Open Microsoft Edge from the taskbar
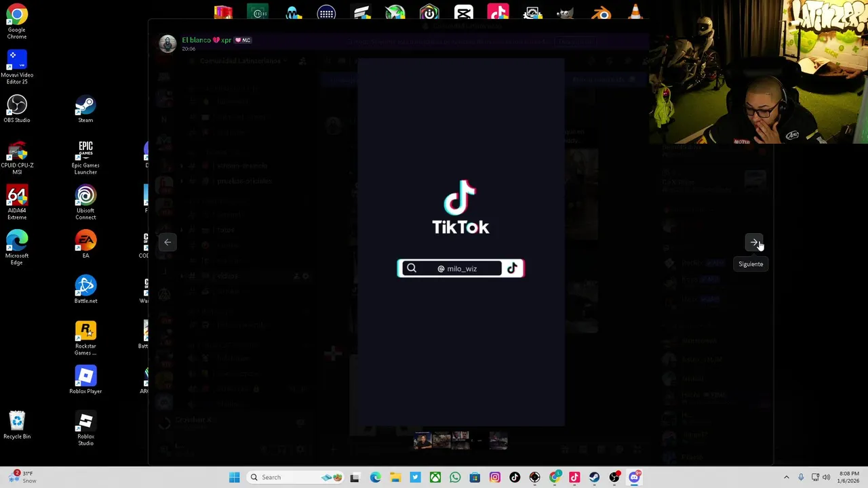Screen dimensions: 868x488 tap(375, 477)
